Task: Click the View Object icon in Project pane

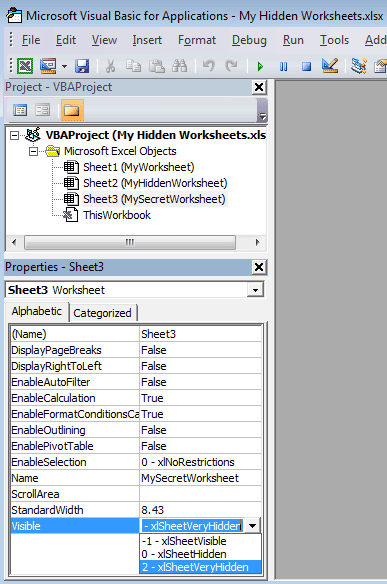Action: coord(42,110)
